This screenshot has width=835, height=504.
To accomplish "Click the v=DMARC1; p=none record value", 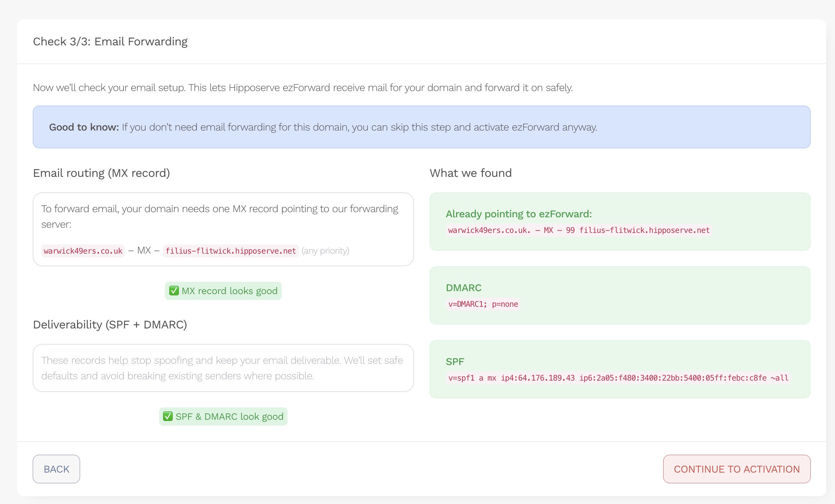I will [x=483, y=304].
